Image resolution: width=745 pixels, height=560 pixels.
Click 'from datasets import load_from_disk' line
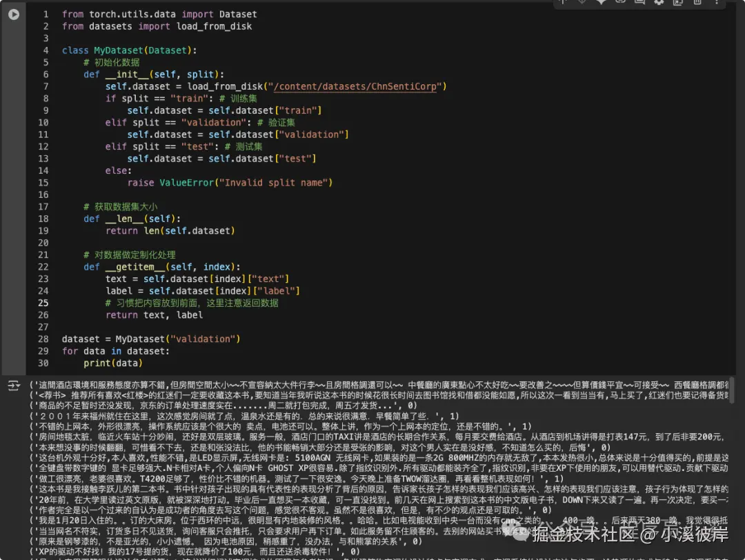click(x=157, y=26)
